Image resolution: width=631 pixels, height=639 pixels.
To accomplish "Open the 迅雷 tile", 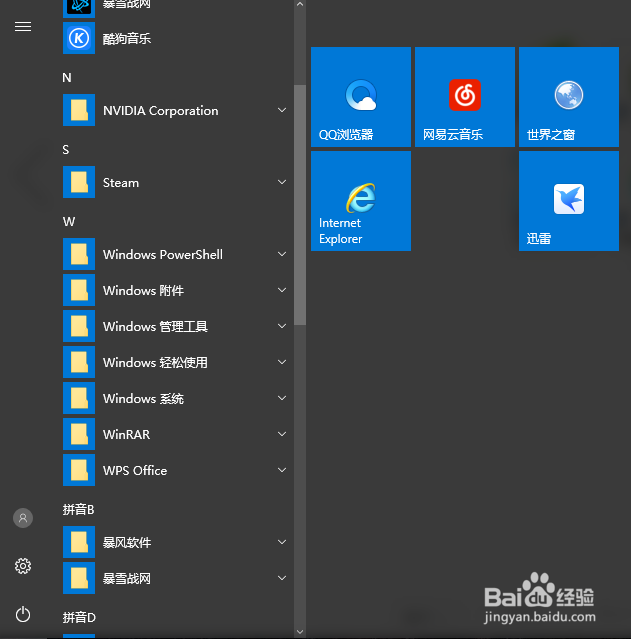I will [x=569, y=201].
